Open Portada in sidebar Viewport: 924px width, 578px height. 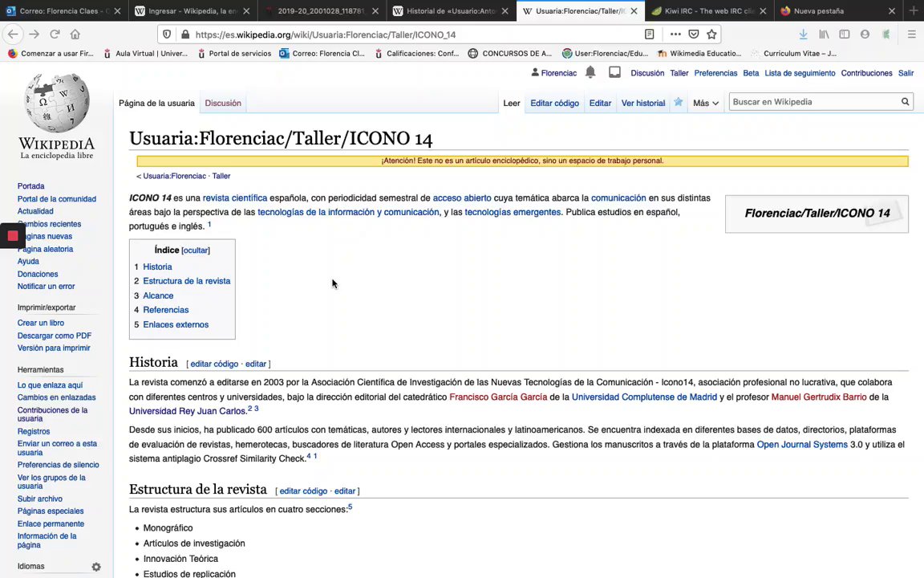click(30, 185)
